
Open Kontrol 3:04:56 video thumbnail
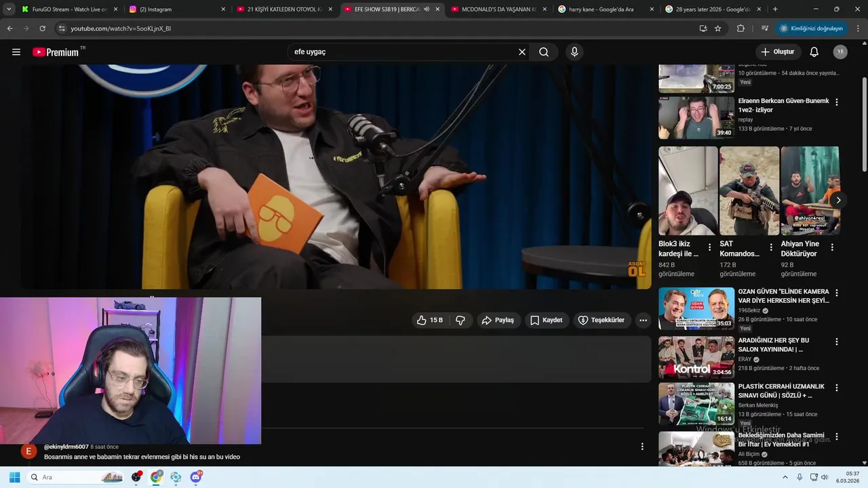[696, 357]
